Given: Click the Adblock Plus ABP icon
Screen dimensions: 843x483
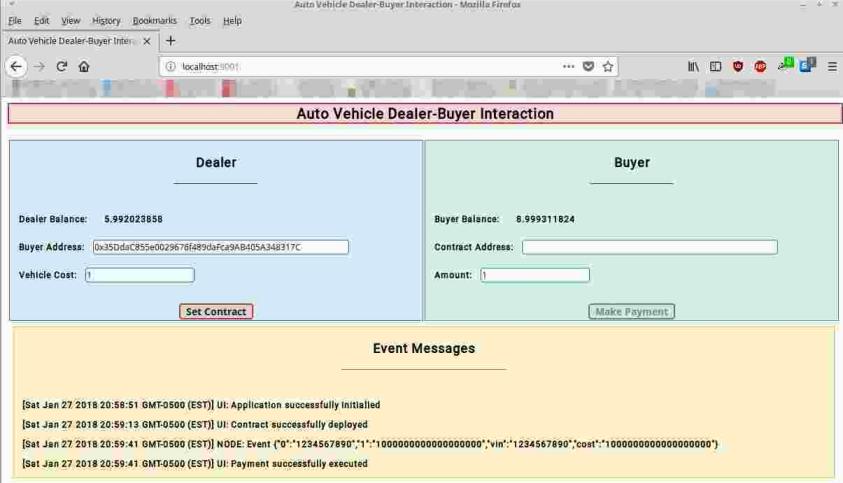Looking at the screenshot, I should click(760, 66).
